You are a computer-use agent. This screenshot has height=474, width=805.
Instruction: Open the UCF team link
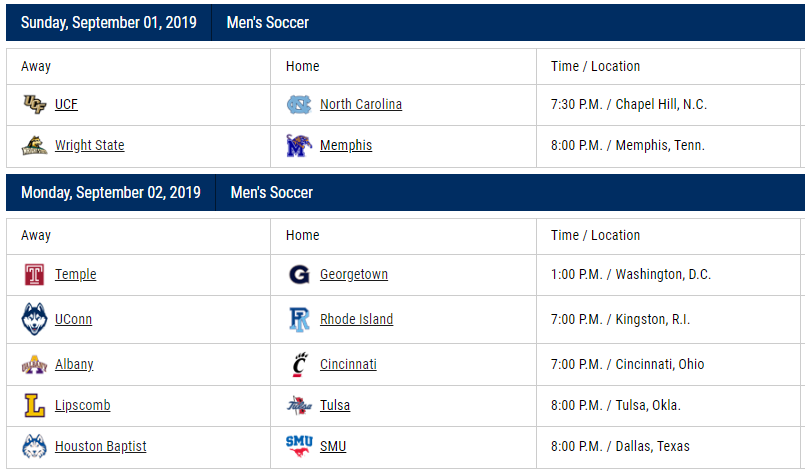click(x=66, y=104)
